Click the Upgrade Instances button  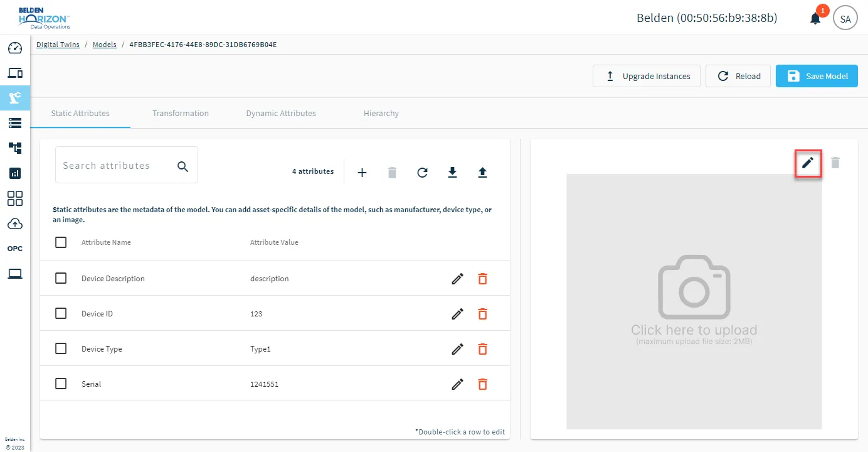point(647,76)
